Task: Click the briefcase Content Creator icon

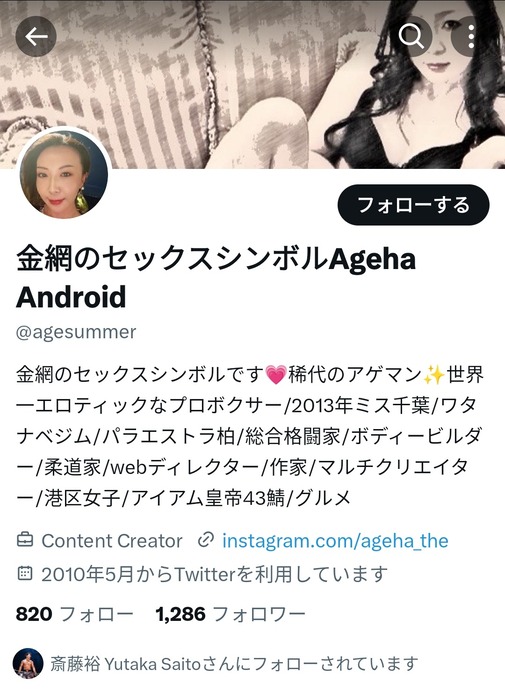Action: click(x=25, y=540)
